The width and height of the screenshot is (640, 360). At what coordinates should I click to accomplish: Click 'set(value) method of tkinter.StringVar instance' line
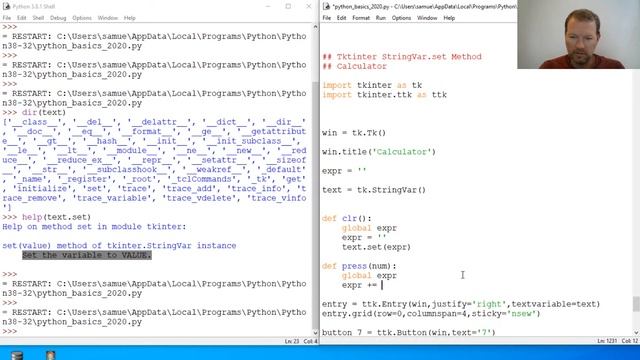(119, 246)
